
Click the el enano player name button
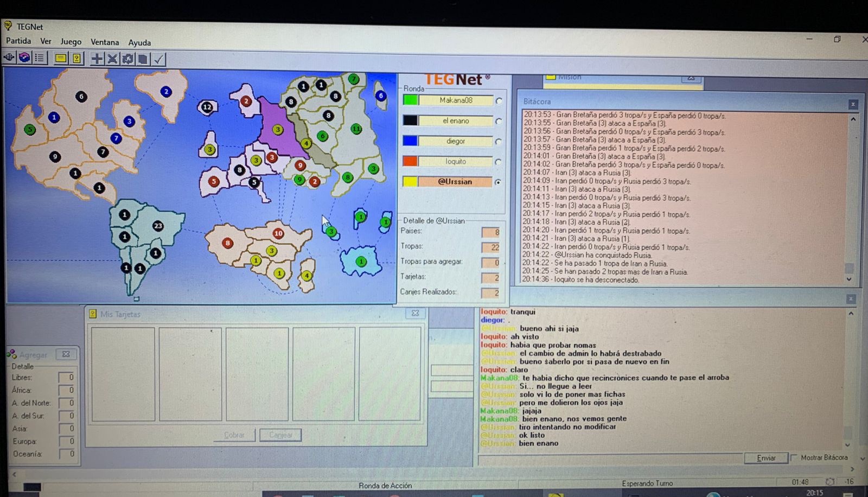(456, 120)
